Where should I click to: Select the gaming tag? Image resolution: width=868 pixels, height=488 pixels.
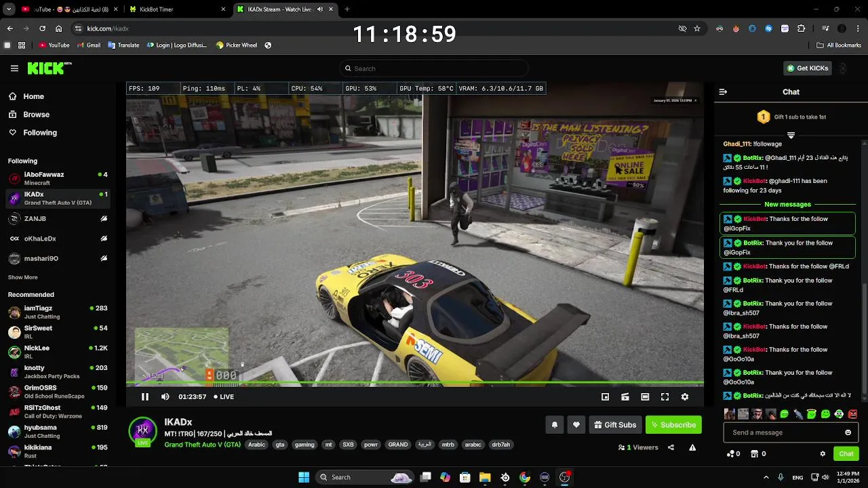(304, 445)
